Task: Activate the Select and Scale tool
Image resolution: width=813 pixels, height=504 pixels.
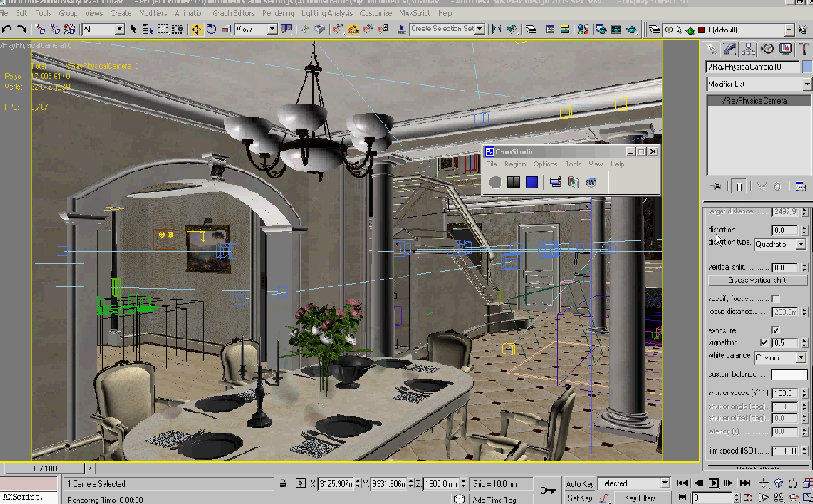Action: point(225,30)
